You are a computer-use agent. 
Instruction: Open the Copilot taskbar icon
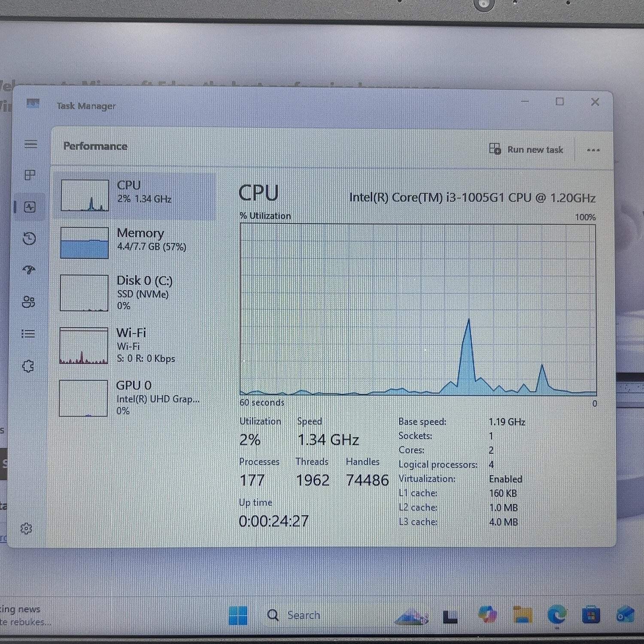click(487, 614)
